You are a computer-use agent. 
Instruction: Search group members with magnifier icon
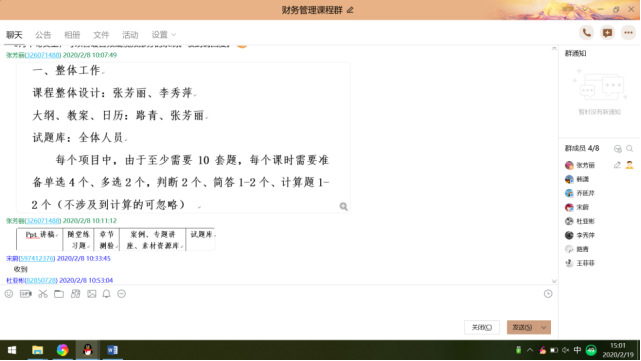[630, 148]
